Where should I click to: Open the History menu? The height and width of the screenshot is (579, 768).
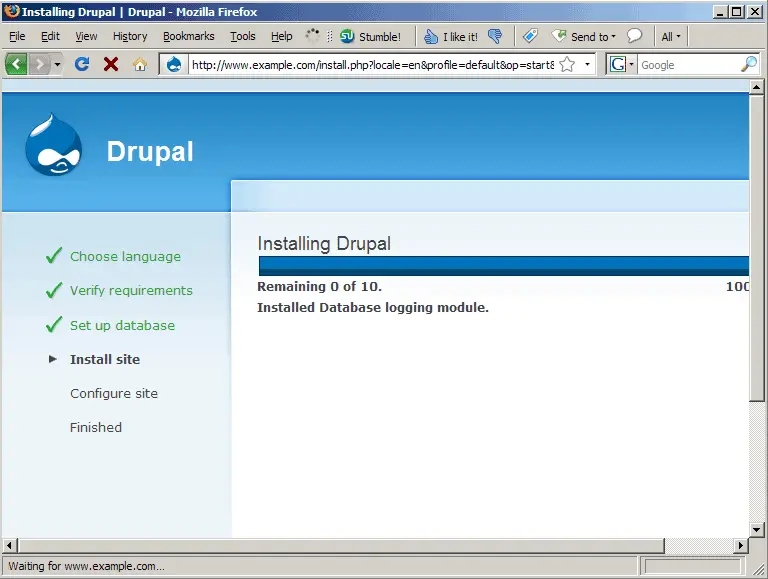(x=130, y=36)
